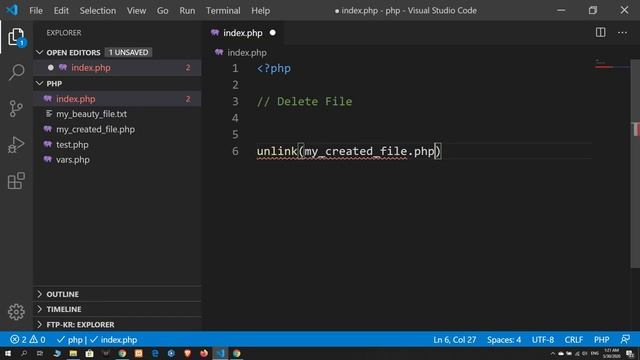Screen dimensions: 640x360
Task: Open the File menu
Action: [x=36, y=11]
